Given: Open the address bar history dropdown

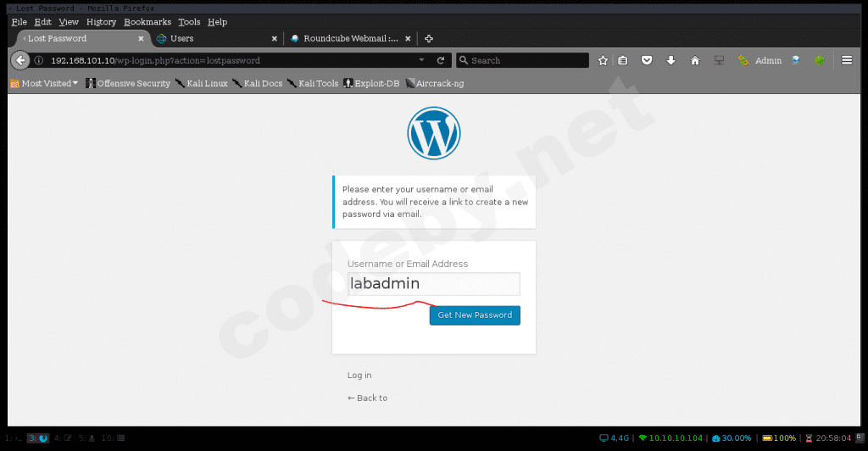Looking at the screenshot, I should click(x=422, y=60).
